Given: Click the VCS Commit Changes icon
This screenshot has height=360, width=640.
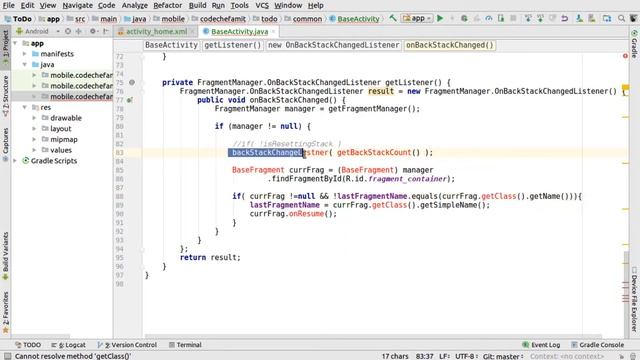Looking at the screenshot, I should (540, 18).
